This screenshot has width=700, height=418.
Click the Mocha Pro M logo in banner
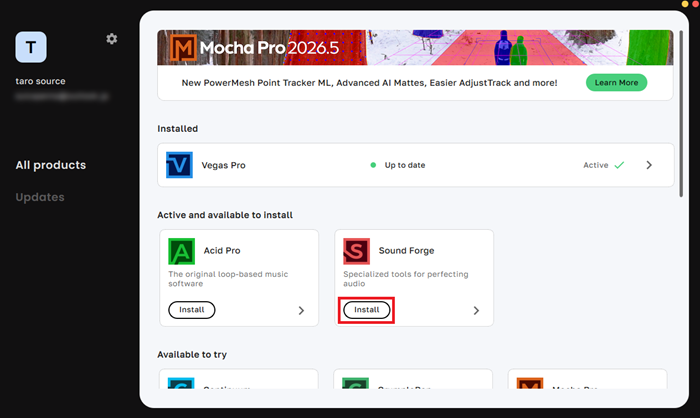pyautogui.click(x=183, y=47)
